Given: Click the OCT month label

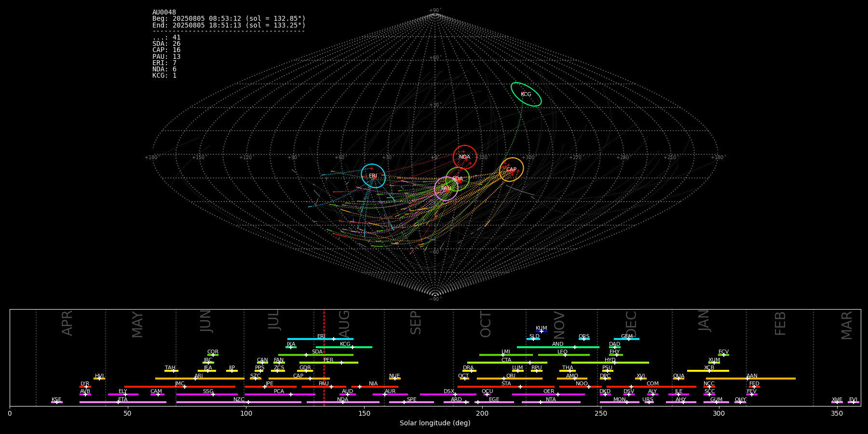Looking at the screenshot, I should 486,324.
